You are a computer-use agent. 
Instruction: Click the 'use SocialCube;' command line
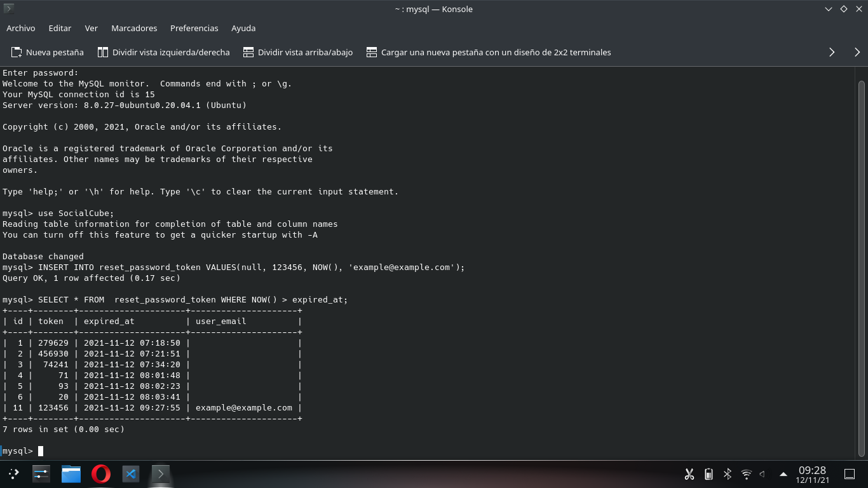click(58, 213)
